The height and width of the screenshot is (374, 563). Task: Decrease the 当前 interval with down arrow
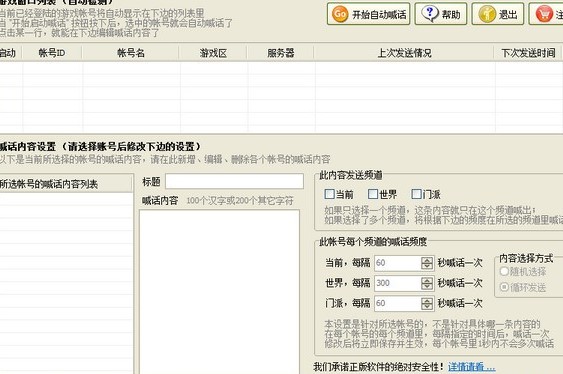point(427,266)
